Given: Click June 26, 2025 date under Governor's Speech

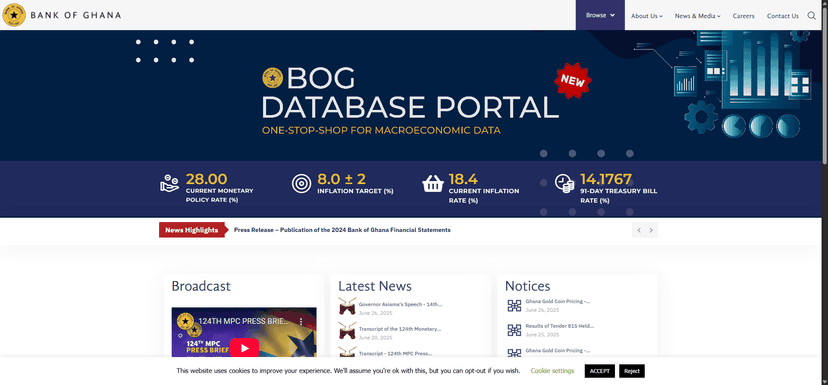Looking at the screenshot, I should [375, 313].
